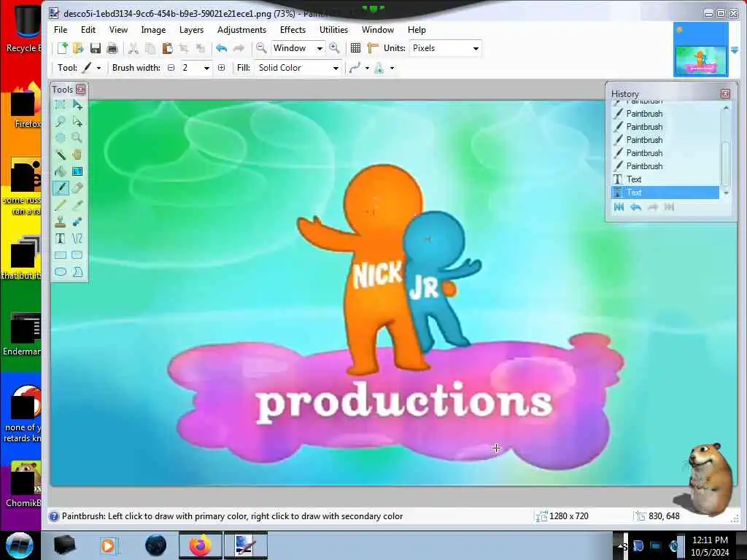Viewport: 747px width, 560px height.
Task: Select the Rectangle Select tool
Action: (x=61, y=105)
